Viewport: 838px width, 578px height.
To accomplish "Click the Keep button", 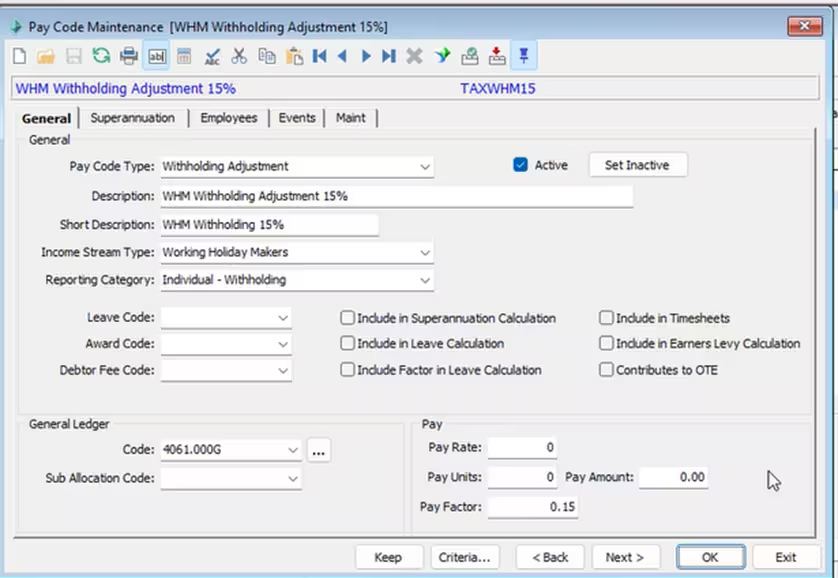I will 389,558.
